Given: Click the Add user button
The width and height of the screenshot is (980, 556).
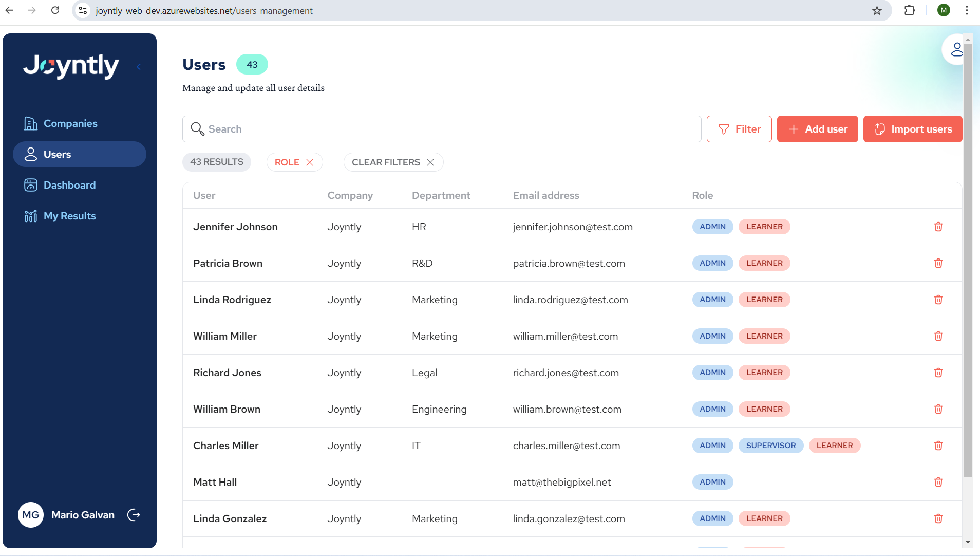Looking at the screenshot, I should (817, 129).
